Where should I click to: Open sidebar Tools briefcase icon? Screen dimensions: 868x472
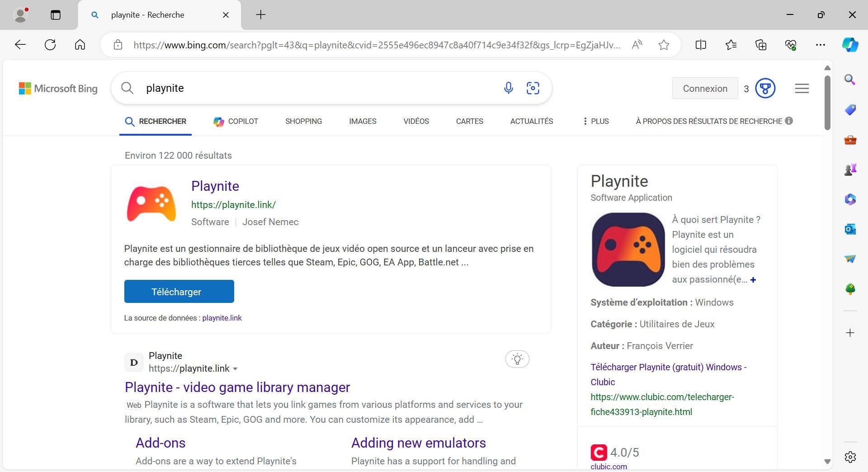click(850, 140)
